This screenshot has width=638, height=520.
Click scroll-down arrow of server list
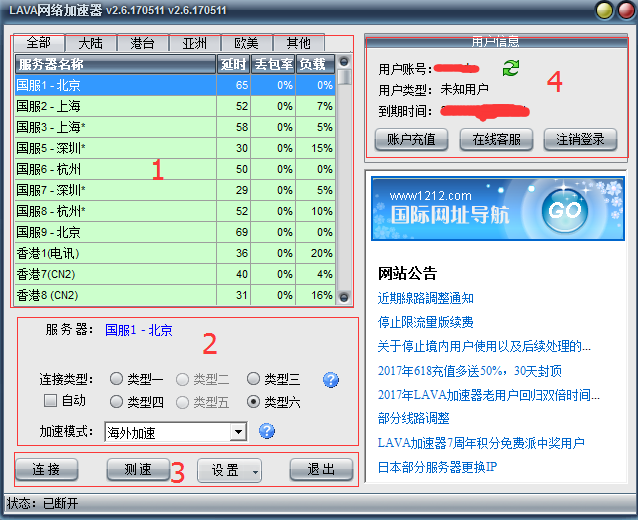click(x=344, y=297)
